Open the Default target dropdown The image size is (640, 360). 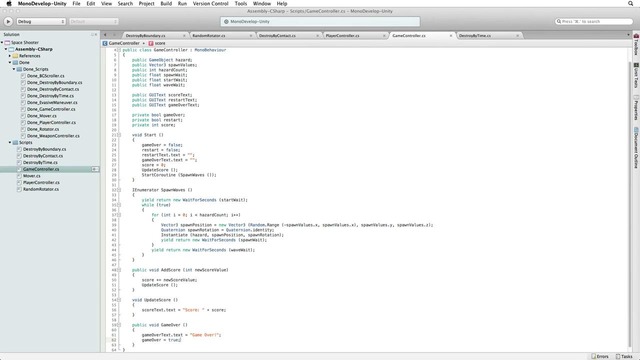(93, 21)
